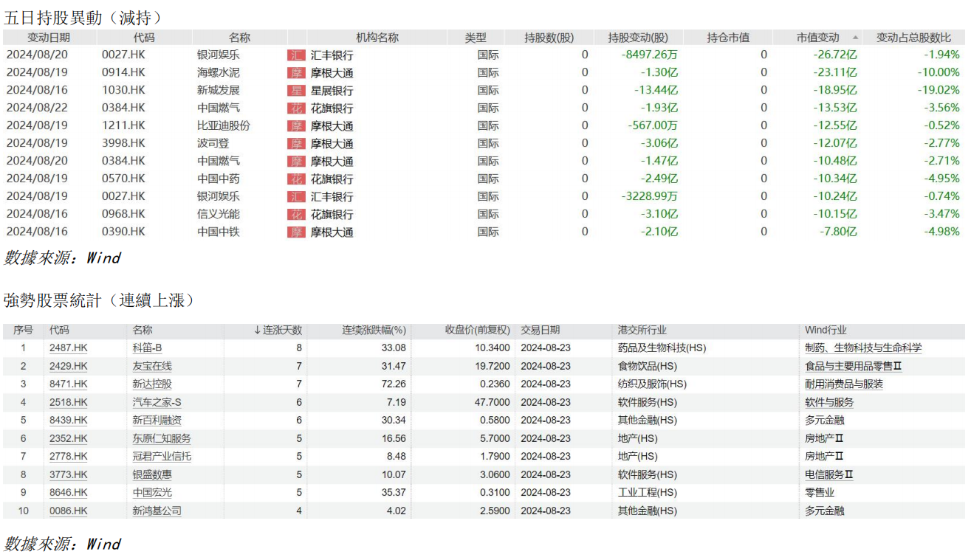Click the 港交所行业 column header

click(x=642, y=331)
